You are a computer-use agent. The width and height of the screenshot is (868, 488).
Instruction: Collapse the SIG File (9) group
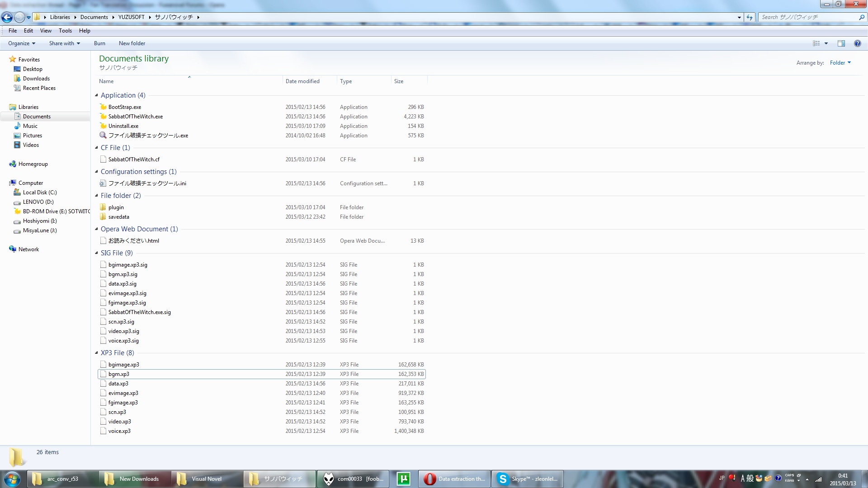click(x=96, y=253)
